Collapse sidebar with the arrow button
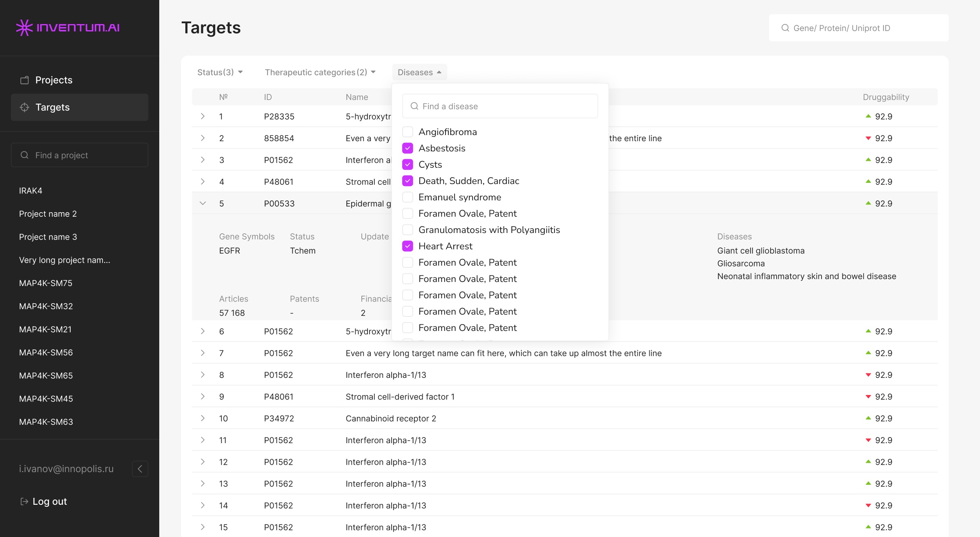Screen dimensions: 980x537 140,469
